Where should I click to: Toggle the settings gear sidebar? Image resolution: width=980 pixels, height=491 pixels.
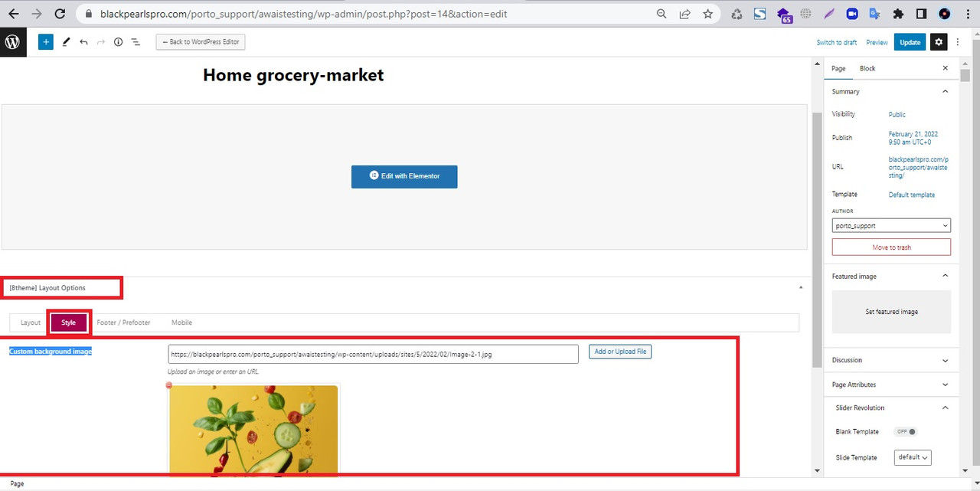(939, 42)
